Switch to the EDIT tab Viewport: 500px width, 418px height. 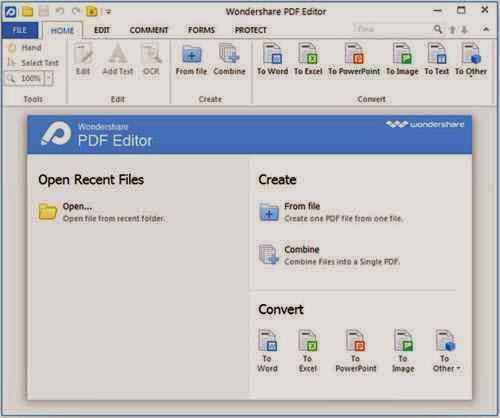[x=102, y=30]
